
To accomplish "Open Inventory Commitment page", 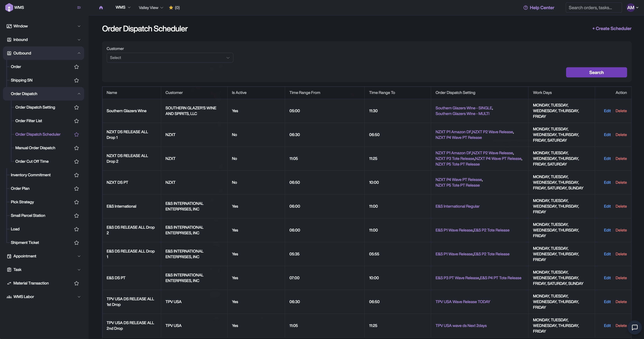I will pyautogui.click(x=30, y=175).
